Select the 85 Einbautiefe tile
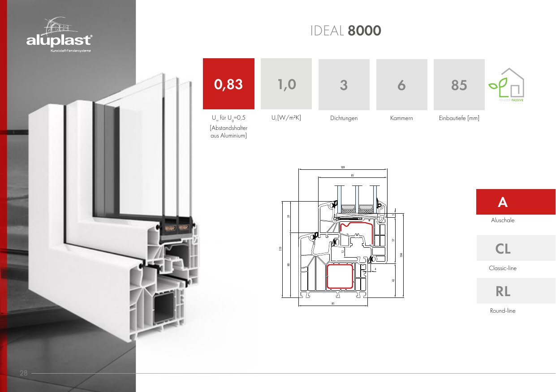Image resolution: width=556 pixels, height=392 pixels. (x=459, y=85)
